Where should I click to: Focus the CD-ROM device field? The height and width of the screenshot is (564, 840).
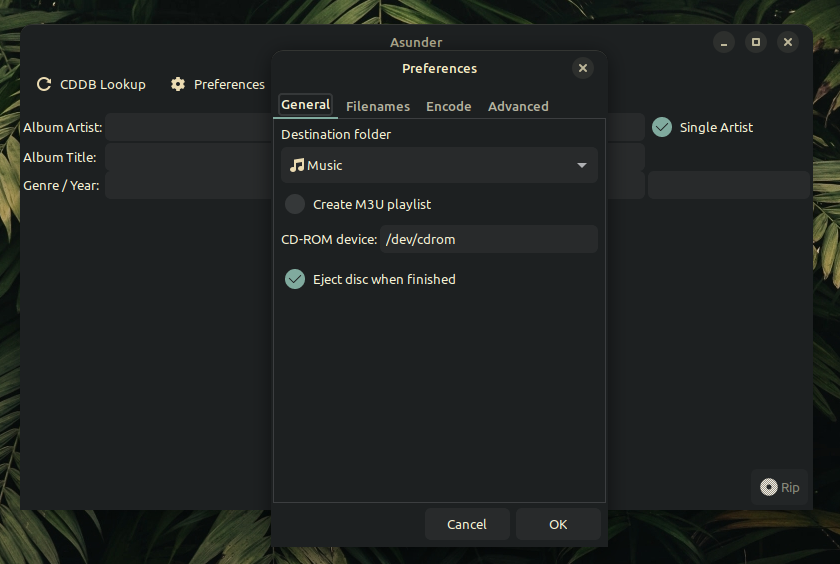[489, 239]
